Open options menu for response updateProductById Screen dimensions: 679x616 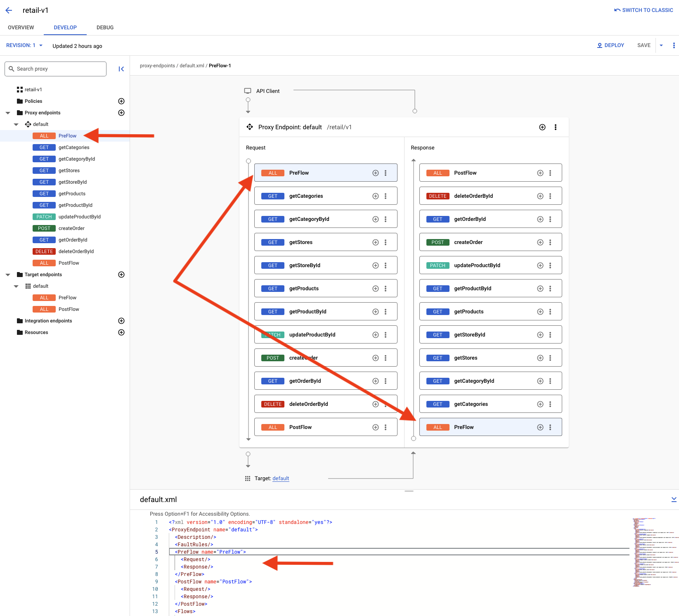pos(550,265)
